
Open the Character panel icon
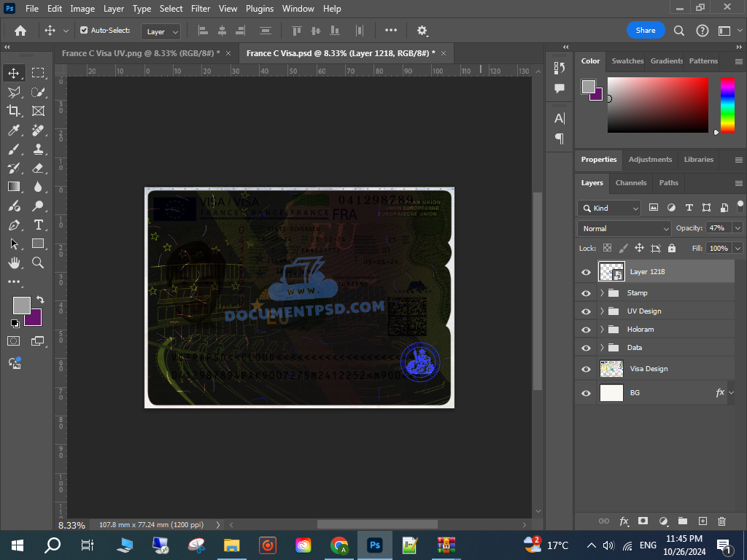pyautogui.click(x=560, y=118)
